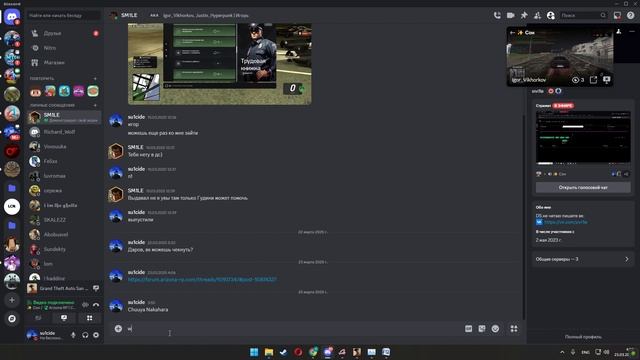Open Opera browser from the taskbar
640x360 pixels.
pos(298,352)
